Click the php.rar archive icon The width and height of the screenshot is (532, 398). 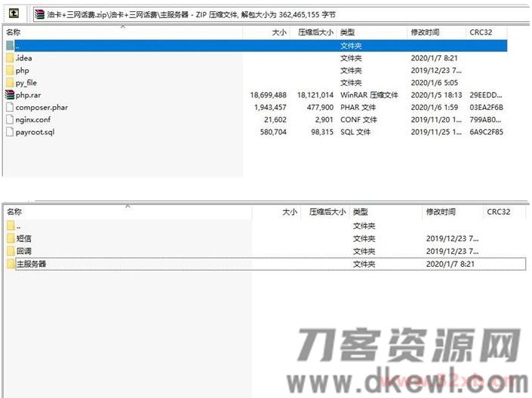coord(10,94)
